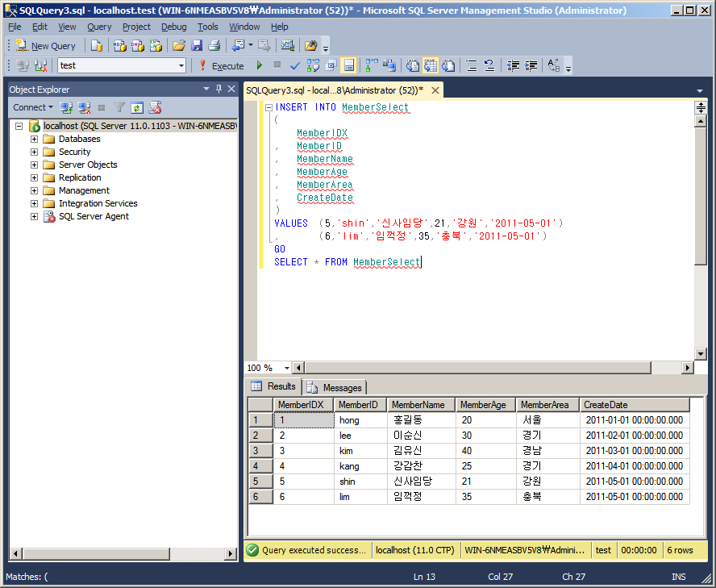Expand the Server Objects folder
716x588 pixels.
click(x=34, y=165)
